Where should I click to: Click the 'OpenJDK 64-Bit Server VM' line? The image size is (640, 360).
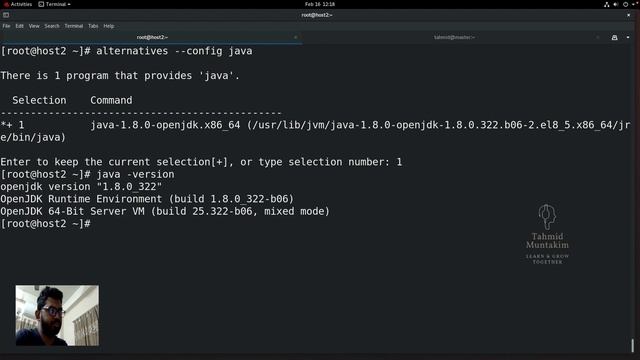[x=165, y=211]
